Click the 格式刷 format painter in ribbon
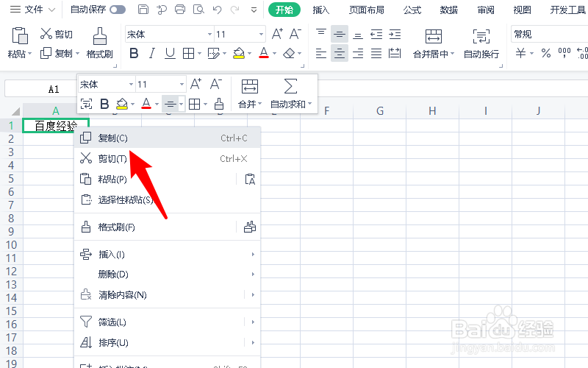 coord(99,43)
